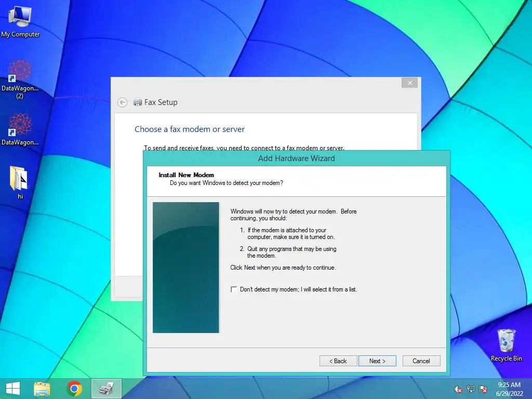
Task: Check Don't detect my modem checkbox
Action: [x=234, y=289]
